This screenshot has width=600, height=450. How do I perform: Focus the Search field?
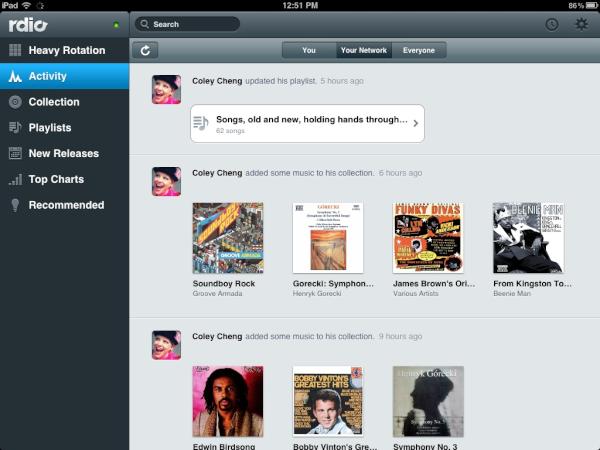[188, 24]
